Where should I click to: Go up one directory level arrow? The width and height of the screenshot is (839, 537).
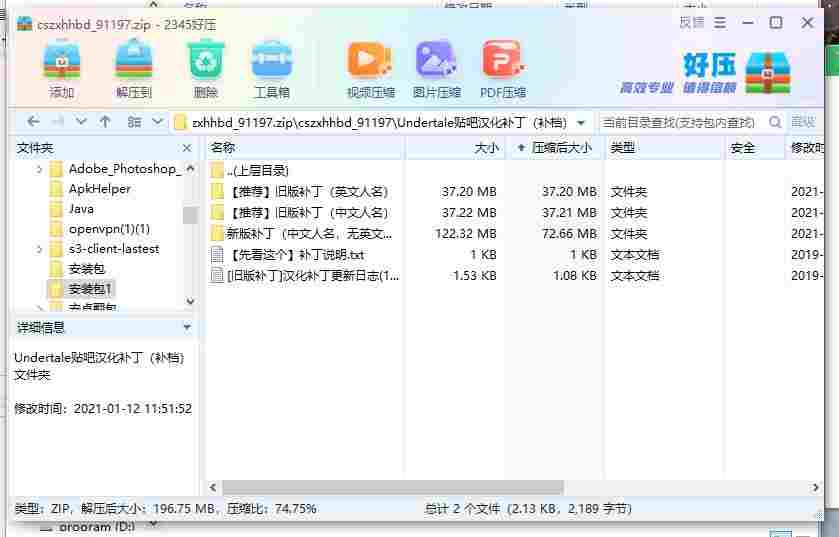point(105,122)
